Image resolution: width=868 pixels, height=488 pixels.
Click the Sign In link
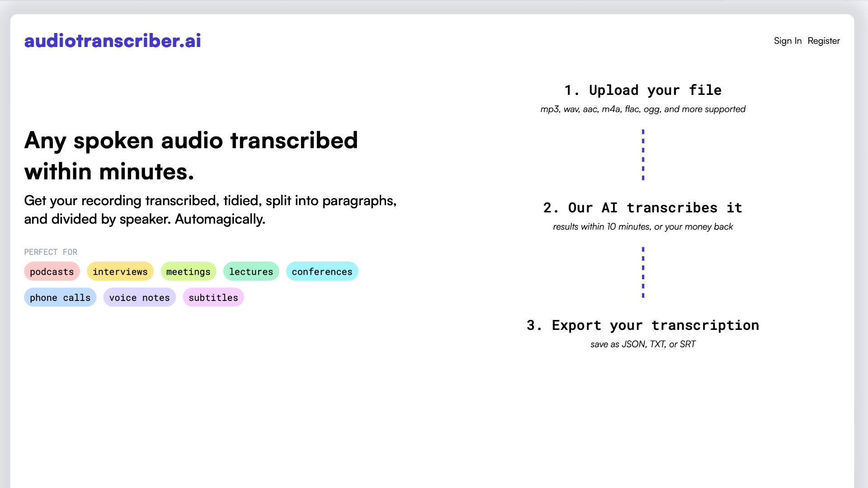[788, 41]
